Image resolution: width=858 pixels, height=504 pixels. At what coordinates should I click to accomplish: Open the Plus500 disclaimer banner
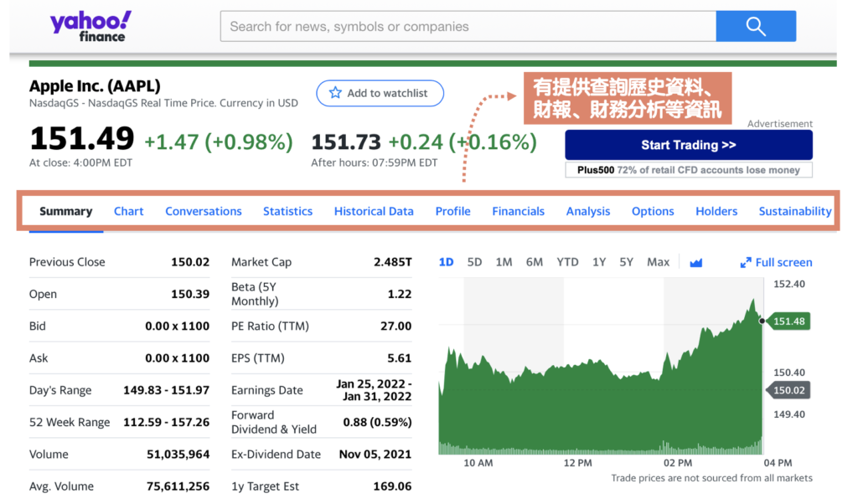coord(689,170)
